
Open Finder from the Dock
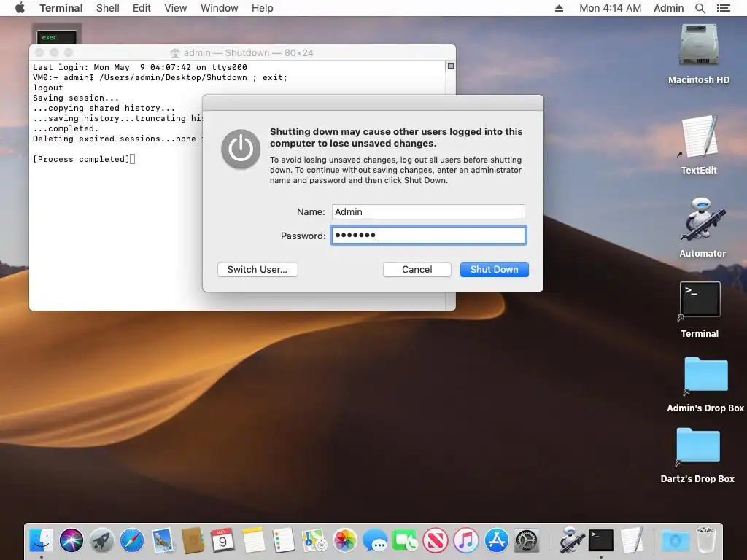[x=42, y=540]
